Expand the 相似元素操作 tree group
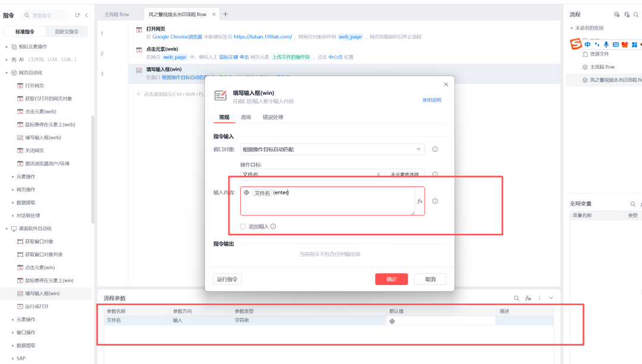The width and height of the screenshot is (642, 364). [x=7, y=47]
